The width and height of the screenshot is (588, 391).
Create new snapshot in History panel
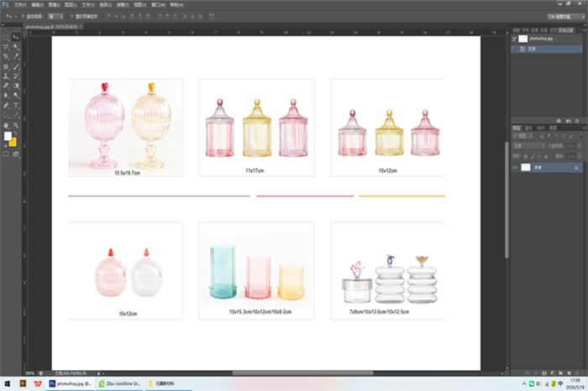click(x=568, y=121)
